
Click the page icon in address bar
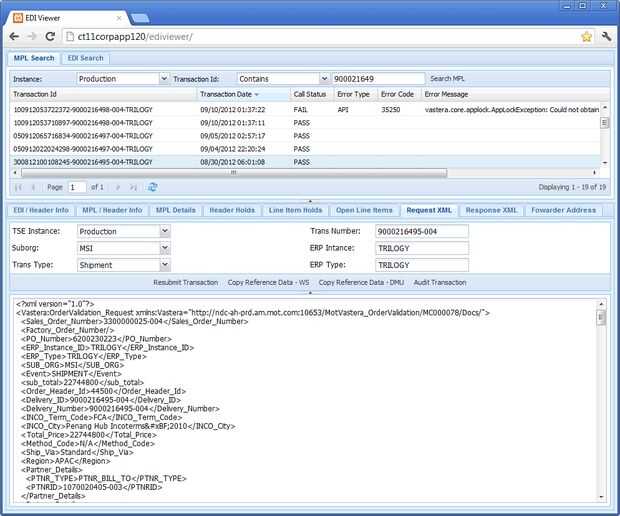tap(70, 37)
